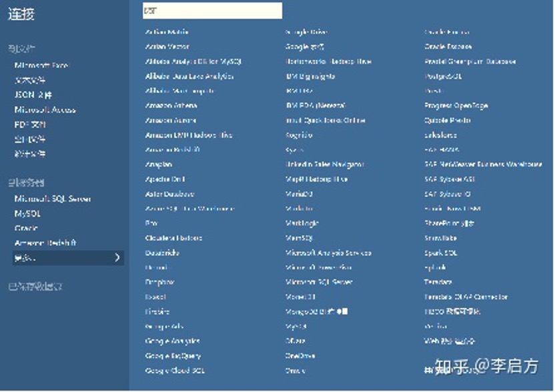
Task: Select the MemSQL connector
Action: point(299,238)
